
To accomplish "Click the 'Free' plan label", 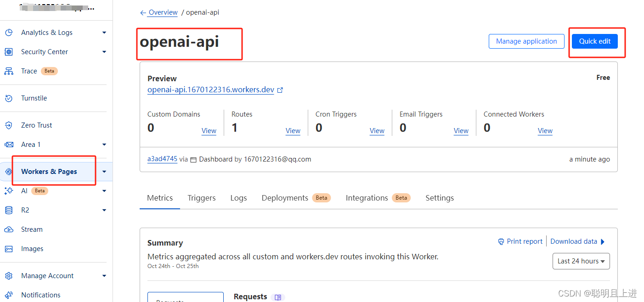I will 603,78.
